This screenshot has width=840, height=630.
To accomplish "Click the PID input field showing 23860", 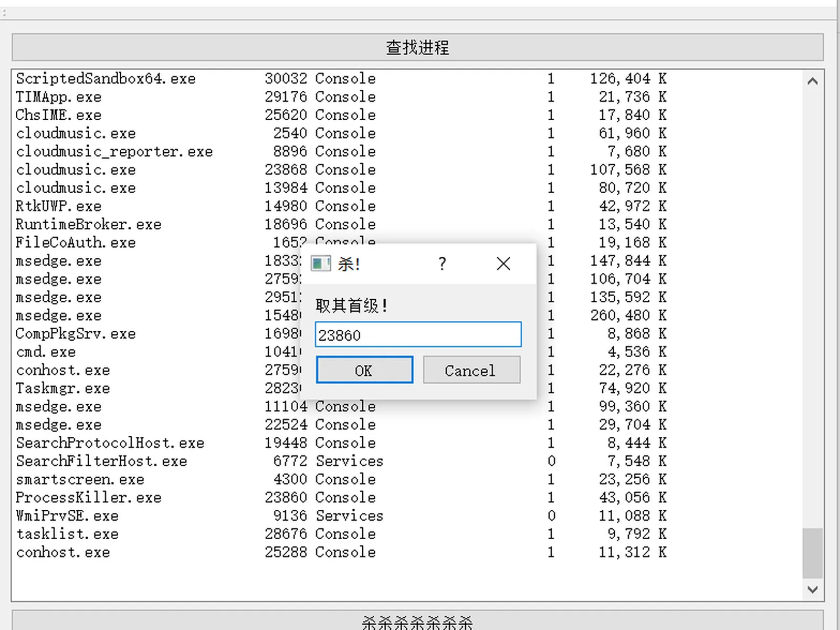I will [418, 334].
